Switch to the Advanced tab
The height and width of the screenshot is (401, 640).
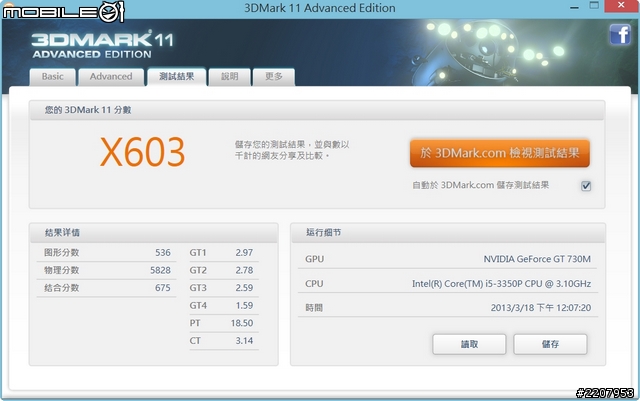pyautogui.click(x=111, y=77)
